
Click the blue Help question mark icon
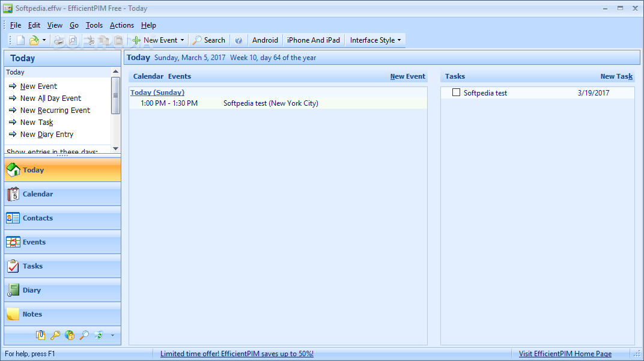click(x=238, y=40)
